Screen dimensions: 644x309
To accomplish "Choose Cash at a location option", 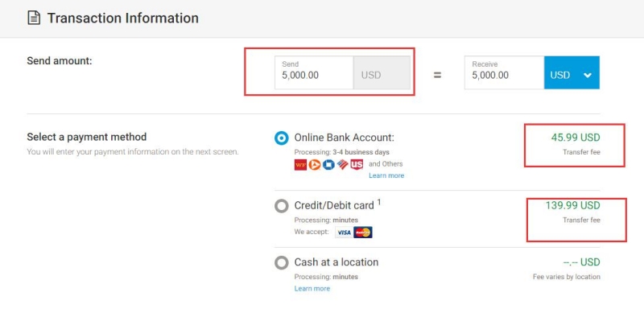I will (281, 262).
